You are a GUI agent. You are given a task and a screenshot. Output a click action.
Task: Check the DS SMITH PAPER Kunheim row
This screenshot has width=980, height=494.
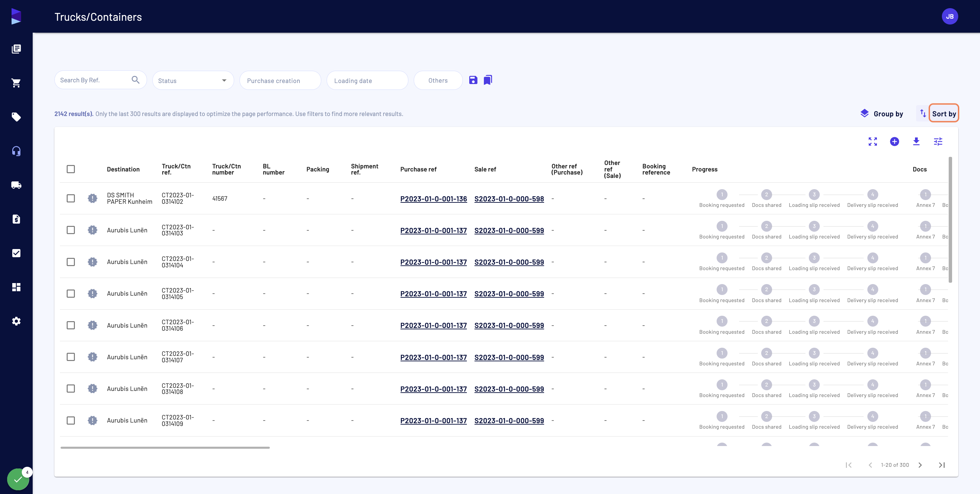(71, 198)
